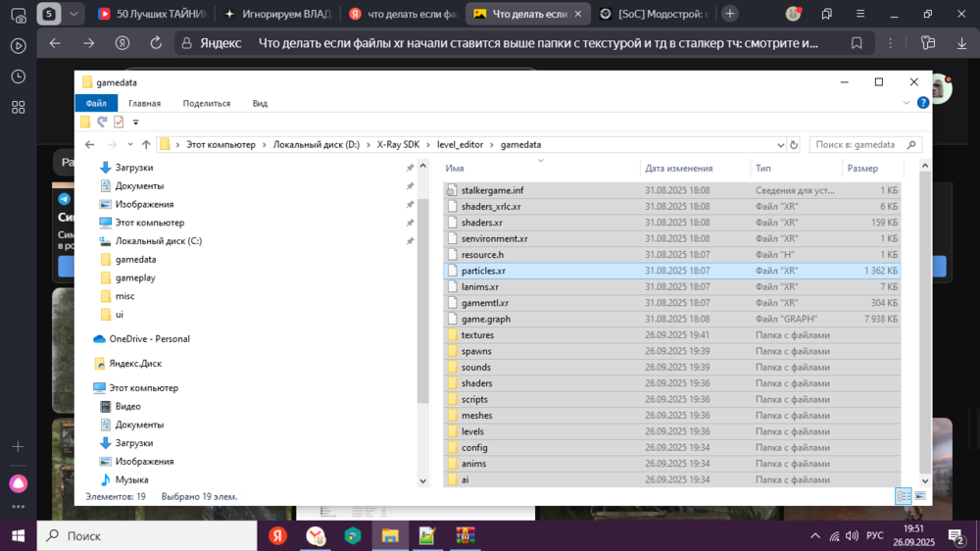This screenshot has width=980, height=551.
Task: Click the Properties quick access toolbar icon
Action: pos(119,122)
